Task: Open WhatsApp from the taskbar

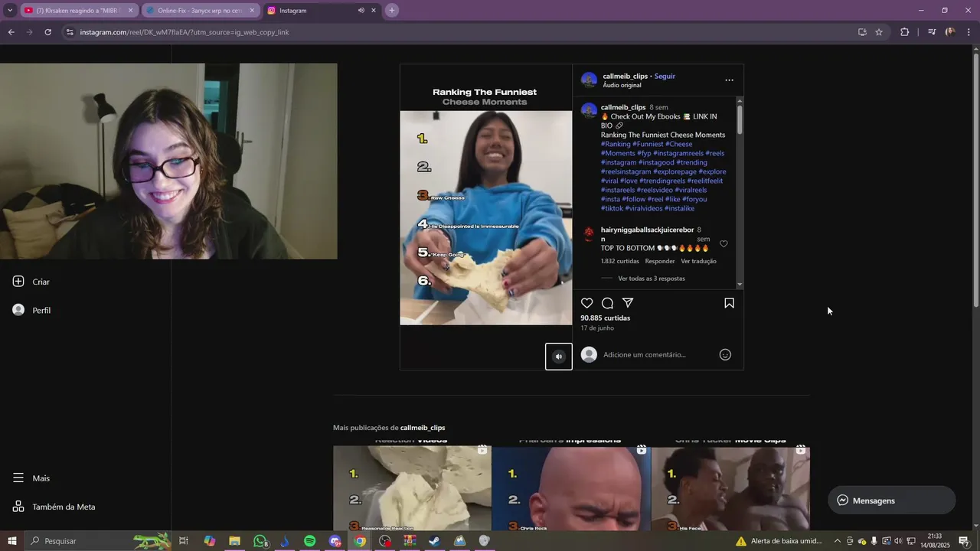Action: pyautogui.click(x=260, y=541)
